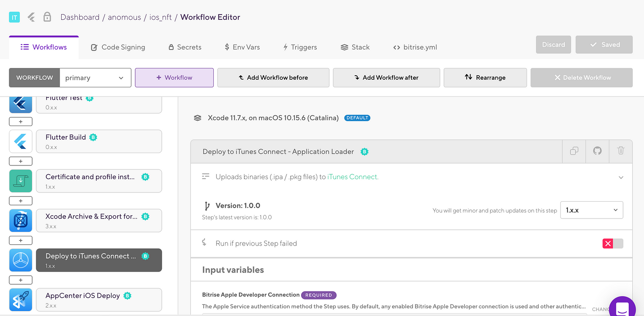Open the Stack tab
This screenshot has height=316, width=644.
355,47
